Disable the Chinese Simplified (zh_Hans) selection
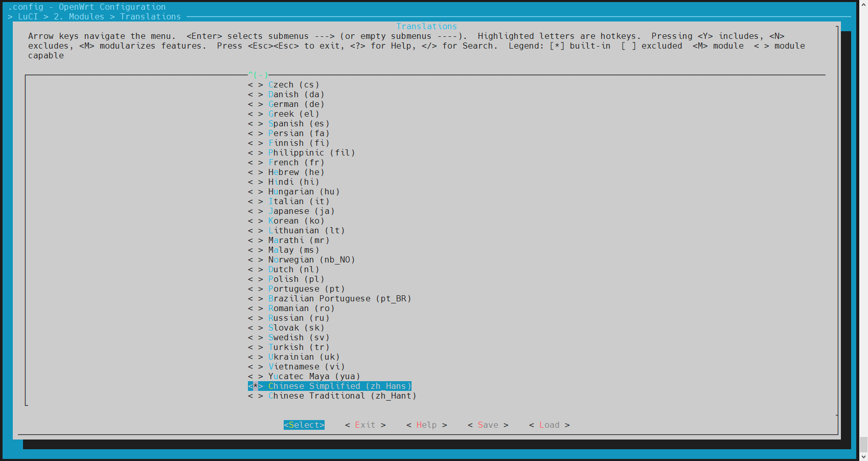Image resolution: width=868 pixels, height=461 pixels. (255, 386)
